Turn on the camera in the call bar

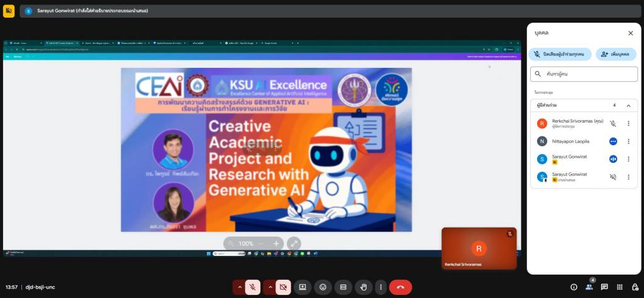point(283,287)
